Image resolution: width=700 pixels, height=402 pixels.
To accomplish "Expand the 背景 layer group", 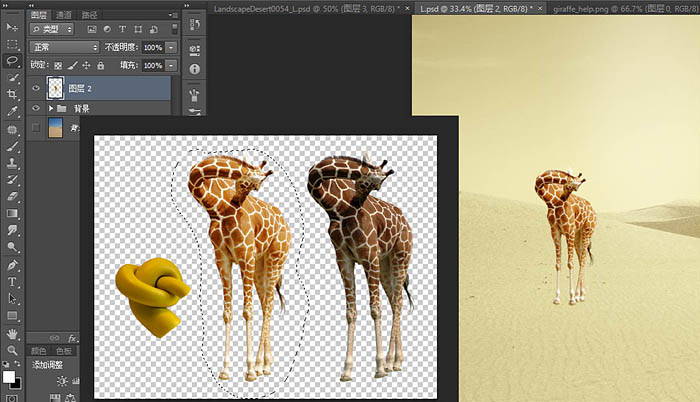I will point(51,108).
